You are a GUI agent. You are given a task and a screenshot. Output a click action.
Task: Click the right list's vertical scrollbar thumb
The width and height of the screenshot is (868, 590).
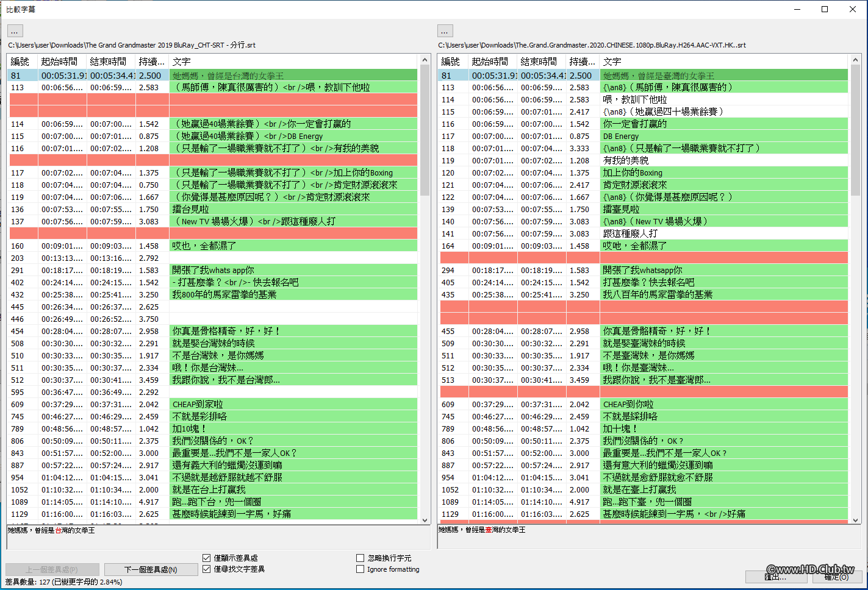click(856, 131)
